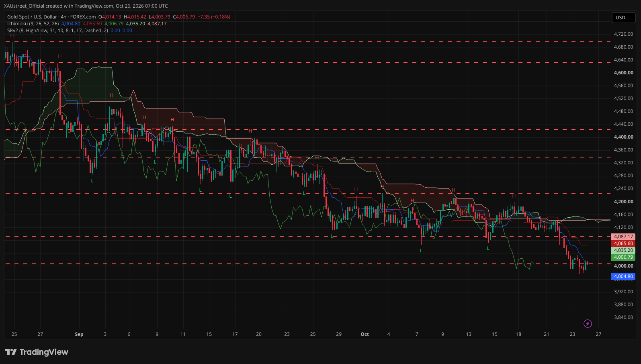Click the lightning bolt icon near the time axis
This screenshot has height=364, width=641.
588,323
